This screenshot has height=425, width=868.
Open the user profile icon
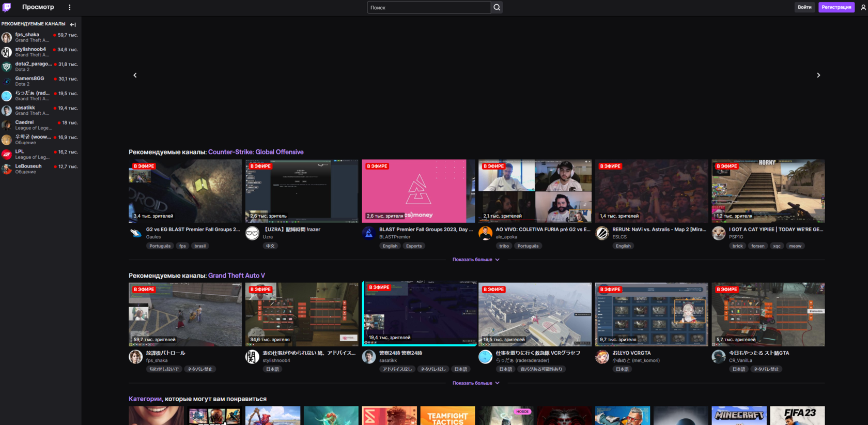863,7
